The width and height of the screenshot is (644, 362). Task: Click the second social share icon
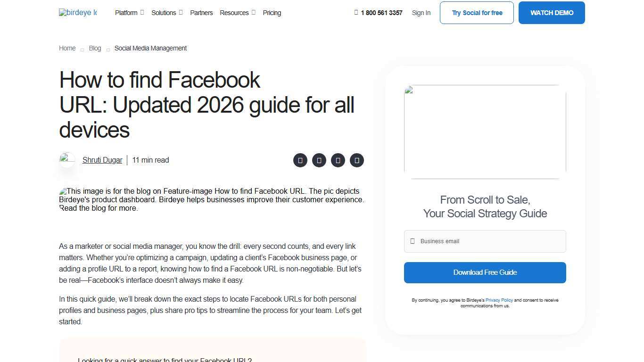point(319,160)
